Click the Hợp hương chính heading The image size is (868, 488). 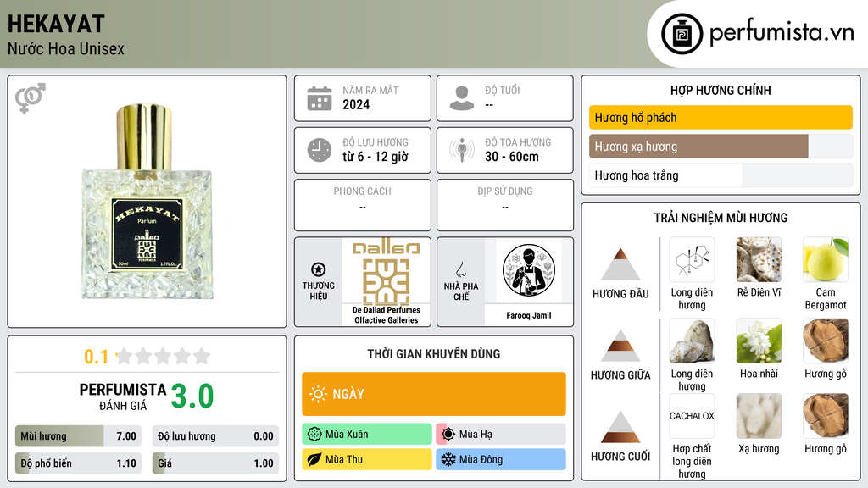721,90
